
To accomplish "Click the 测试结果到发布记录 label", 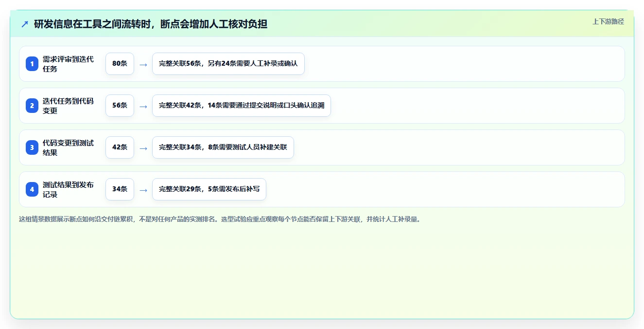I will [68, 189].
